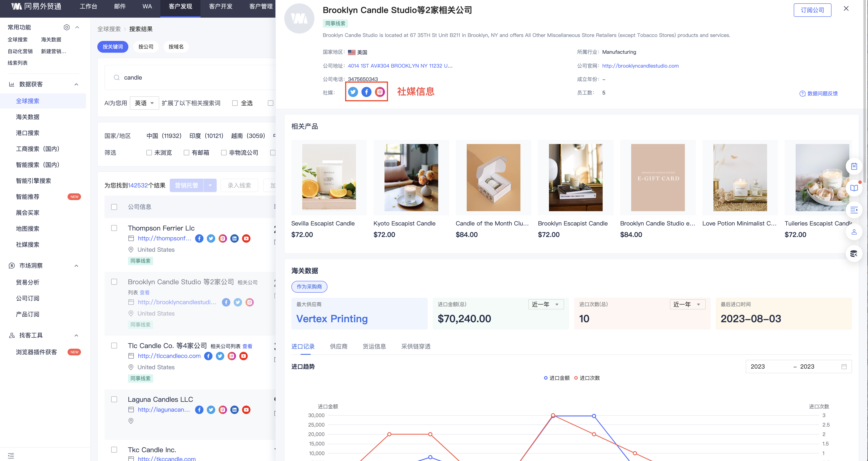The image size is (868, 461).
Task: Open Vertex Printing supplier link
Action: [x=332, y=319]
